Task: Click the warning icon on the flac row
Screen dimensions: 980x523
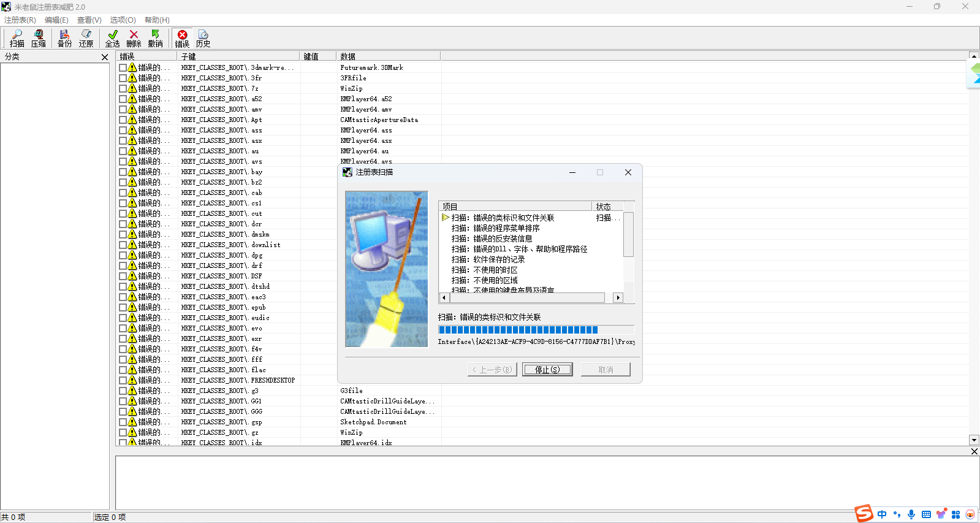Action: (x=132, y=370)
